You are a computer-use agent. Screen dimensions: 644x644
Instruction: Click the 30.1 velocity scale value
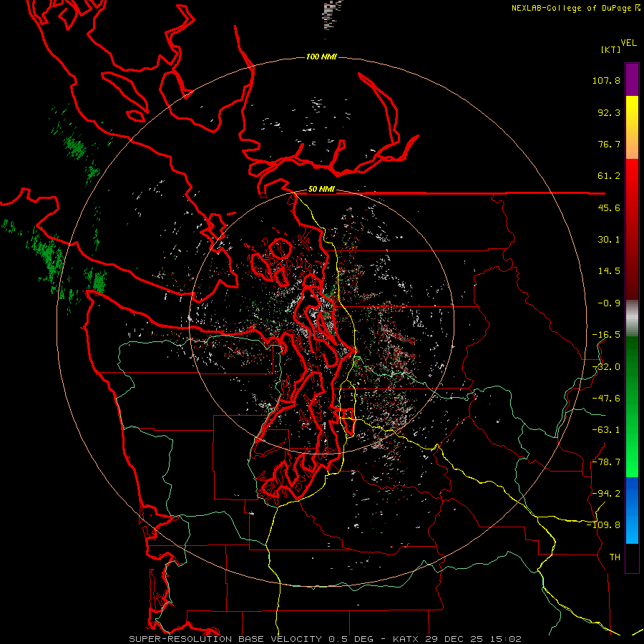tap(609, 240)
